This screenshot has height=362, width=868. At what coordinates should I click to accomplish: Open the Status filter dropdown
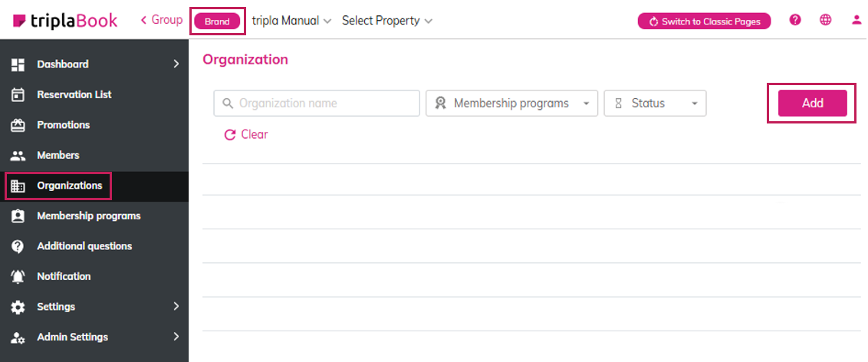pos(655,104)
